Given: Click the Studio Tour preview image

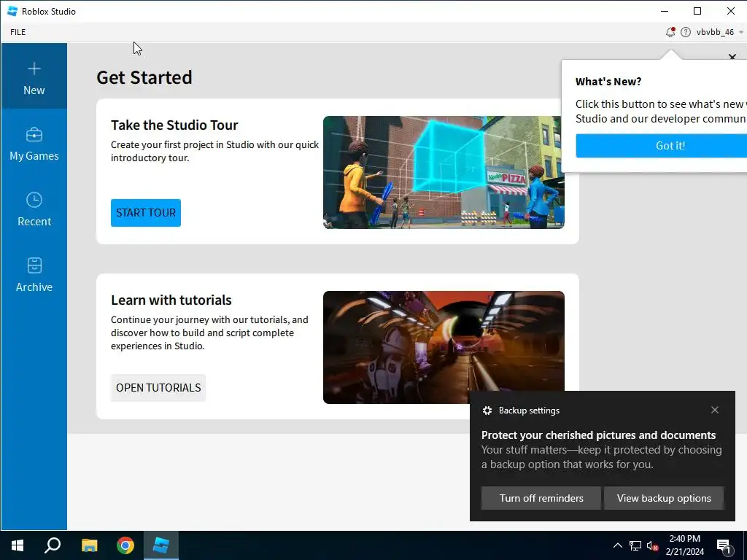Looking at the screenshot, I should (x=444, y=172).
